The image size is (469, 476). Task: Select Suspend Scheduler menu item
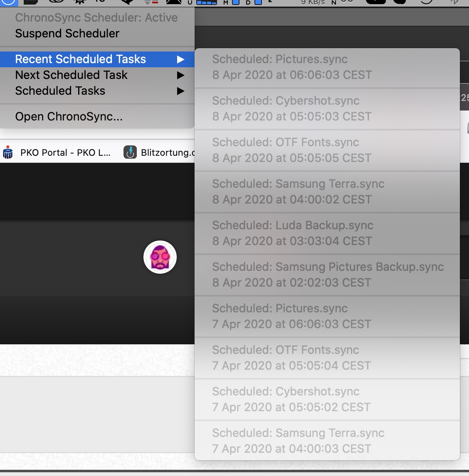click(97, 33)
